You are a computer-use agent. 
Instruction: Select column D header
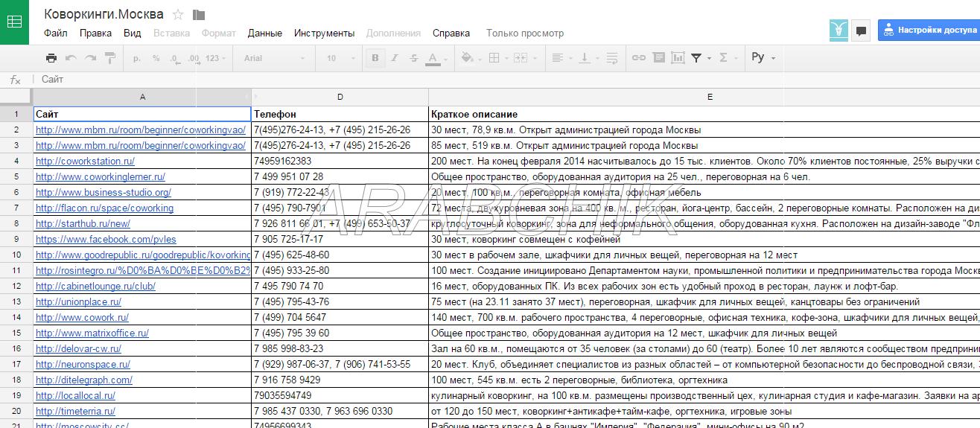(340, 97)
